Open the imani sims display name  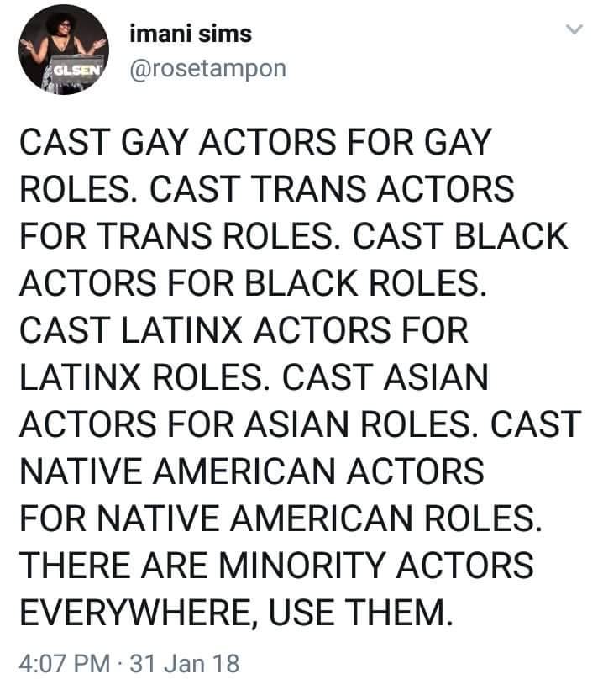coord(191,34)
